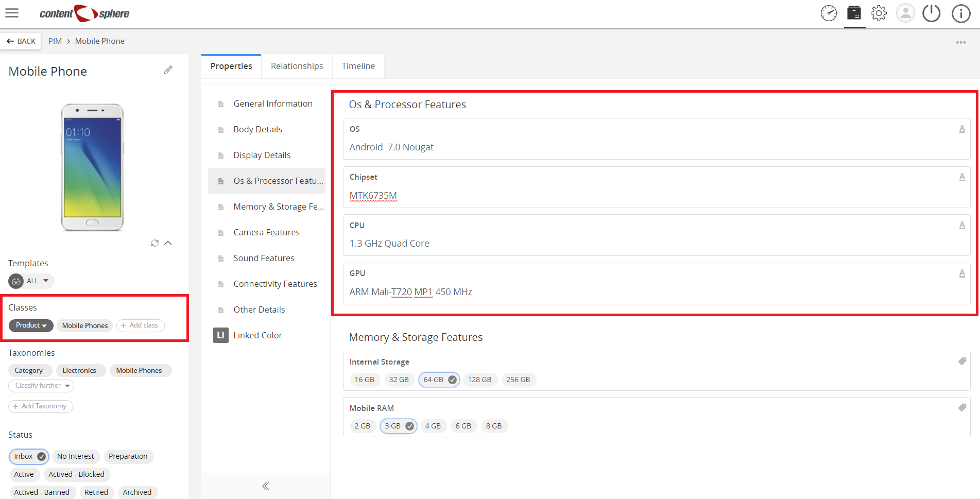Click the Add class button
The image size is (980, 499).
tap(141, 325)
